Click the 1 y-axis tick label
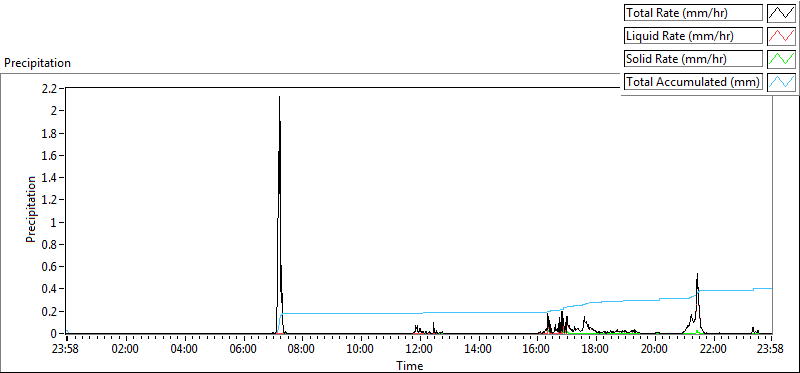 click(x=55, y=222)
